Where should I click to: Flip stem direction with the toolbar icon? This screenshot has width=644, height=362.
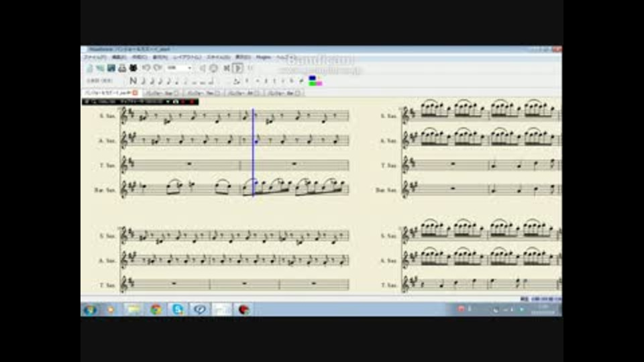pos(301,81)
